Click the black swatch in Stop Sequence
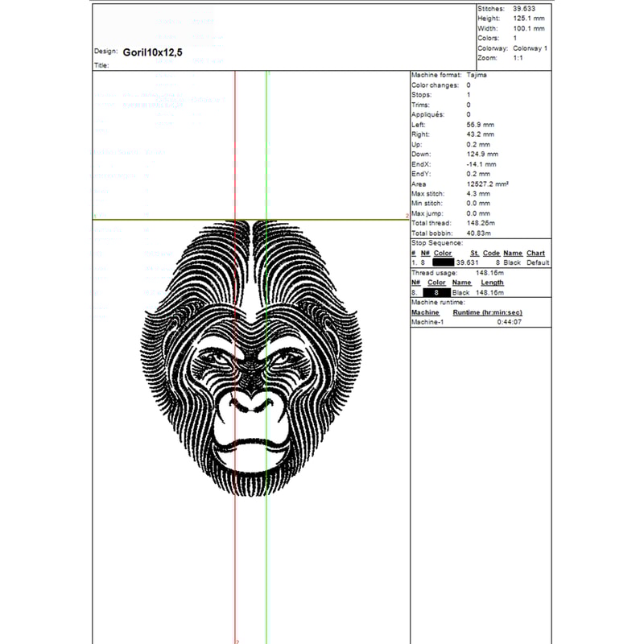644x644 pixels. point(443,262)
